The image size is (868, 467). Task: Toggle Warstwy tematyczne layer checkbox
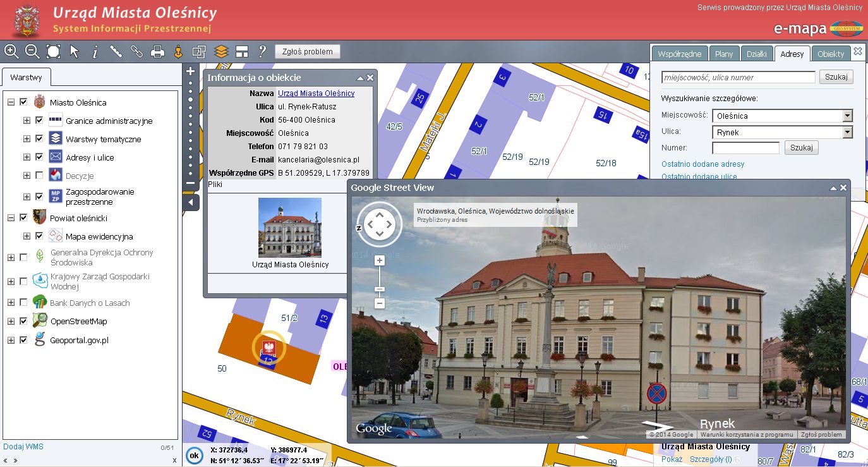pos(39,138)
